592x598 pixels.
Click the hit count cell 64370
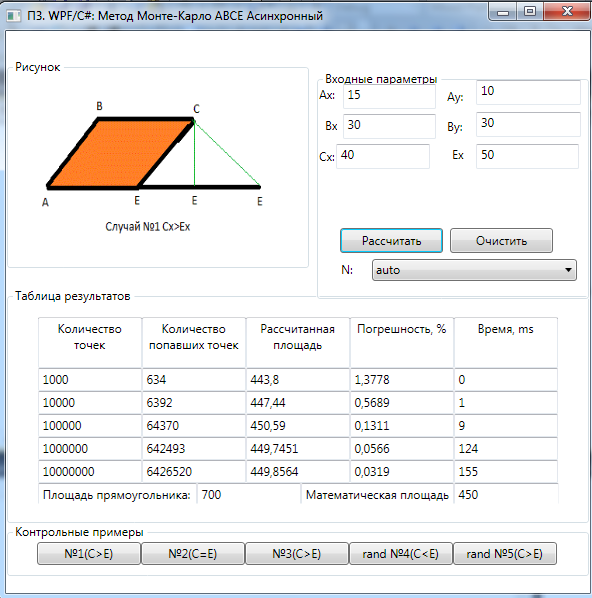[194, 426]
